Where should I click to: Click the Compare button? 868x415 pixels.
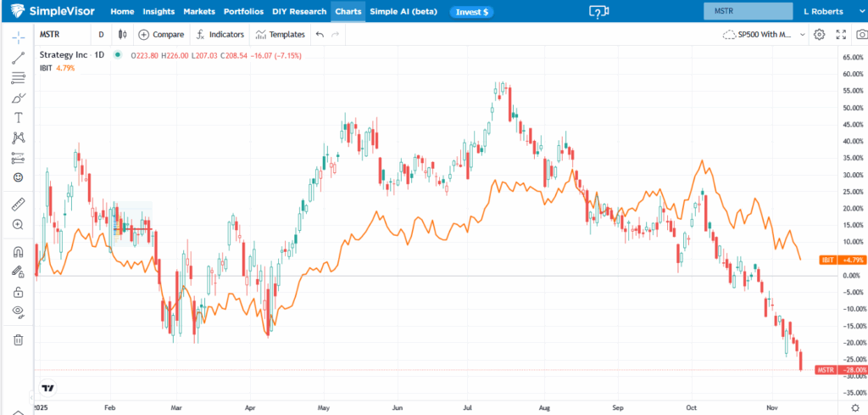(162, 34)
